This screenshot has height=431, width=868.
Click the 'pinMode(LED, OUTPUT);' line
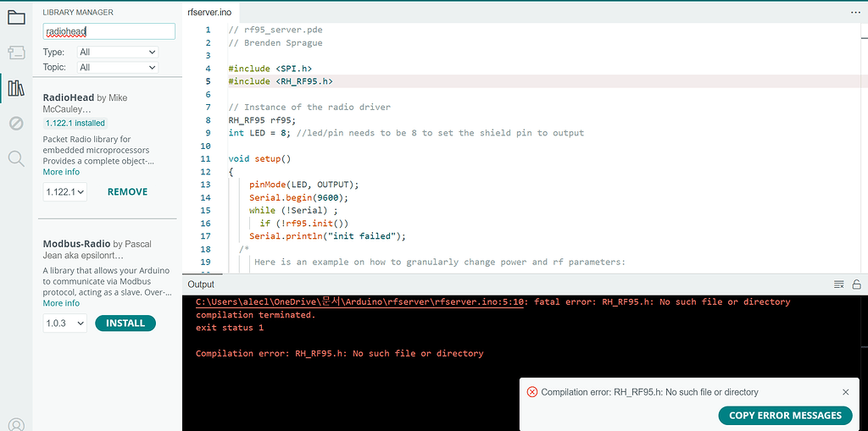pyautogui.click(x=304, y=185)
